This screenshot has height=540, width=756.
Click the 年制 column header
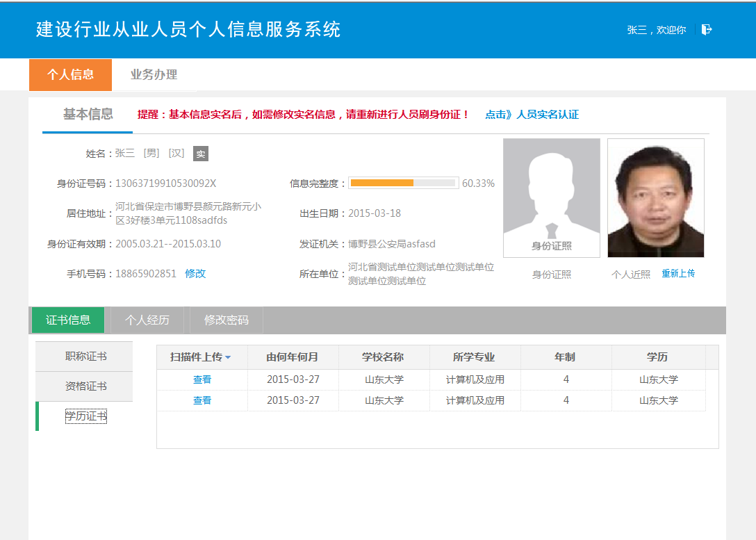pyautogui.click(x=566, y=357)
